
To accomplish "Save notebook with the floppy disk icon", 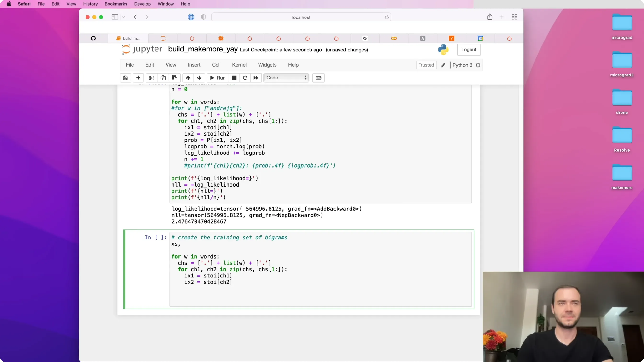I will pyautogui.click(x=126, y=78).
